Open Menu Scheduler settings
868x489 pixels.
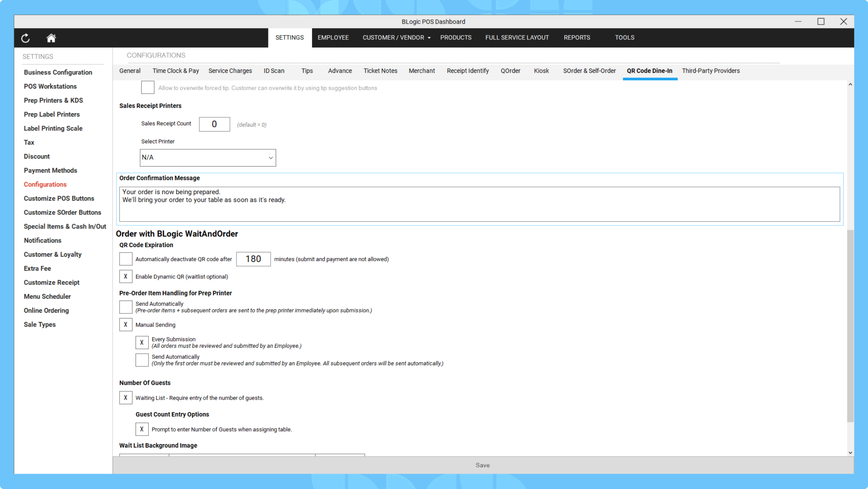click(x=47, y=297)
